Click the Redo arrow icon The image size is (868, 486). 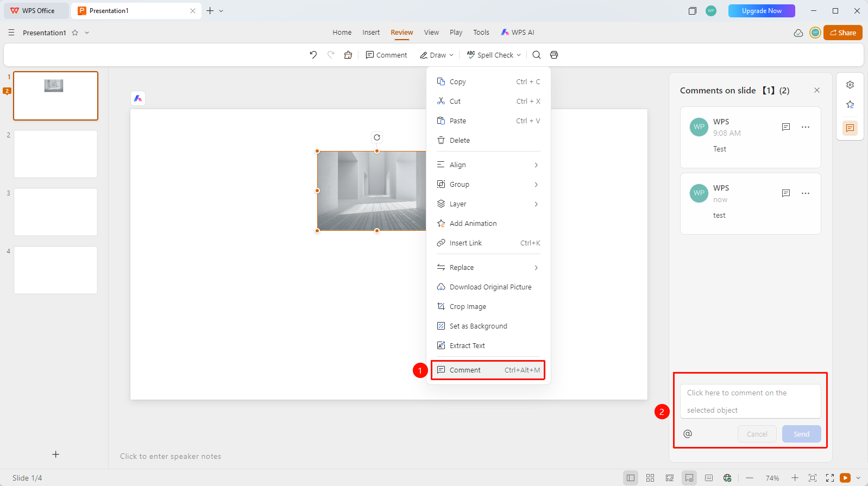click(x=331, y=55)
